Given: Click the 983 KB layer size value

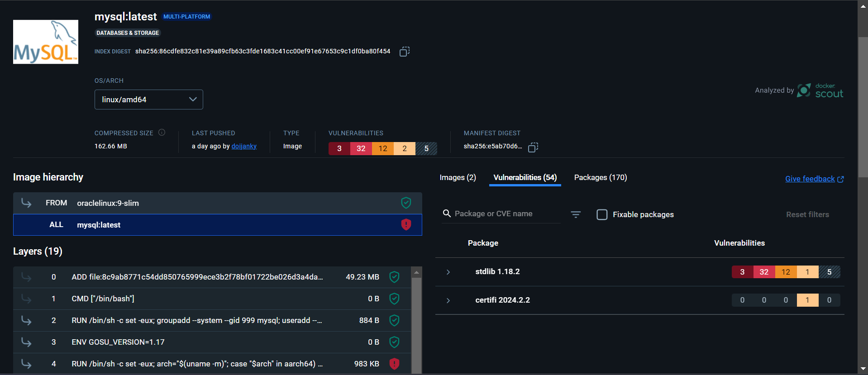Looking at the screenshot, I should pos(367,364).
